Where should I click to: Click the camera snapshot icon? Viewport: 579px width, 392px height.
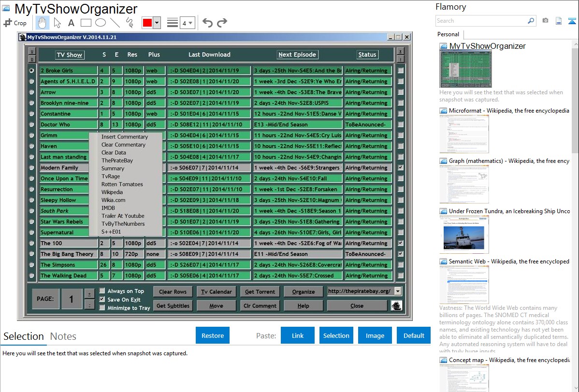545,21
